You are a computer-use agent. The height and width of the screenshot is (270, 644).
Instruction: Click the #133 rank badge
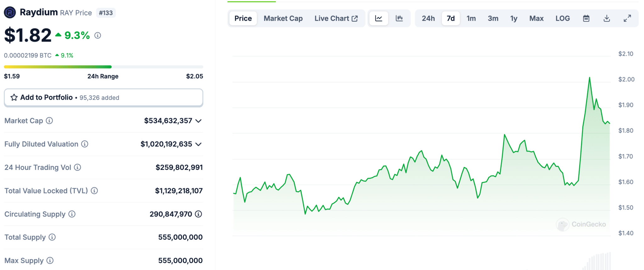(106, 13)
